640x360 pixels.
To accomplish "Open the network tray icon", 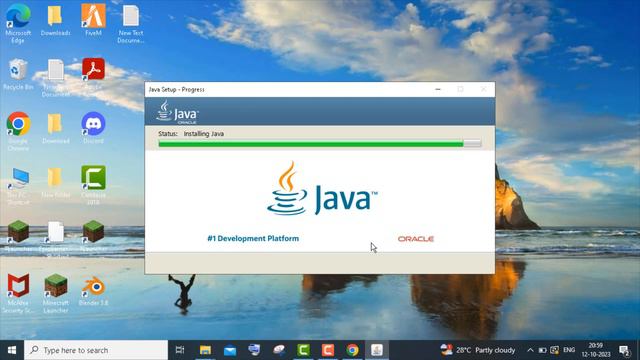I will point(555,350).
